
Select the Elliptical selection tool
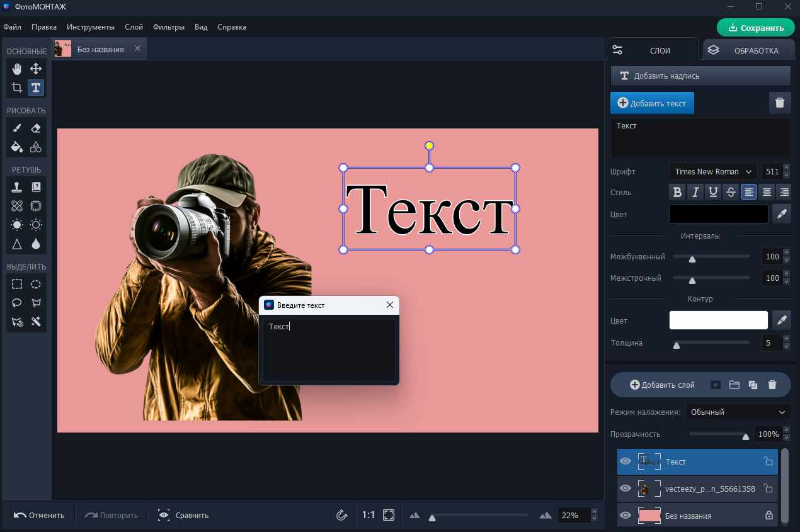(x=36, y=284)
